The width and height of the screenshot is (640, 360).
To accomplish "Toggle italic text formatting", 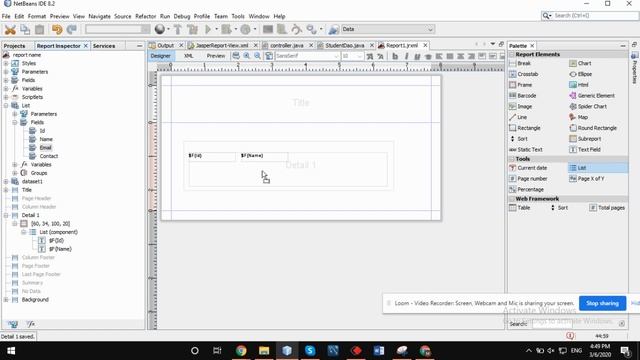I will (406, 56).
